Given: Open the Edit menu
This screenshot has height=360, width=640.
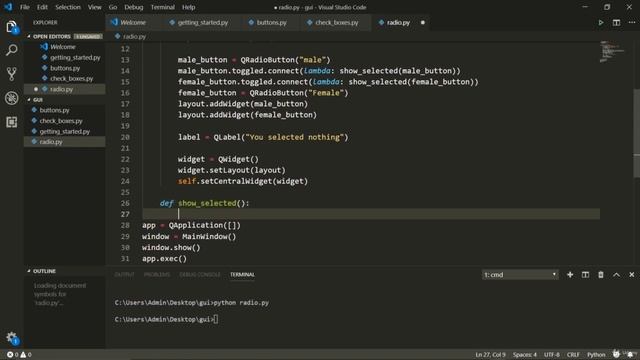Looking at the screenshot, I should [x=42, y=7].
